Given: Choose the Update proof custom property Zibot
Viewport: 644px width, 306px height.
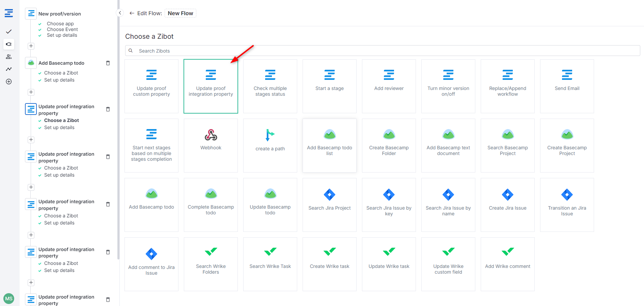Looking at the screenshot, I should 151,86.
